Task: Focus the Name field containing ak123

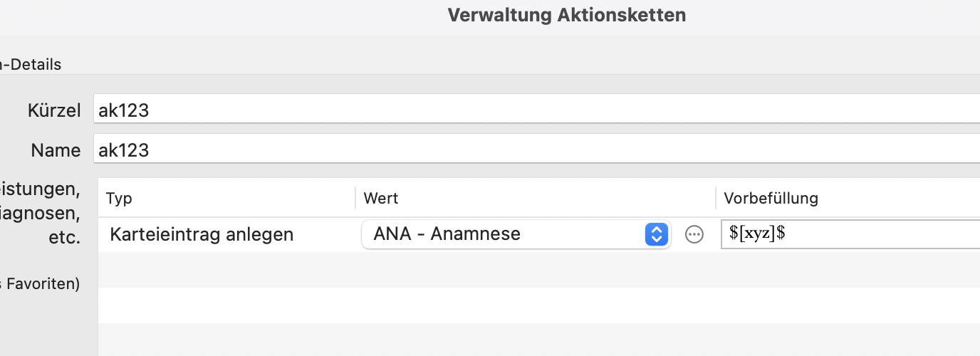Action: pos(536,150)
